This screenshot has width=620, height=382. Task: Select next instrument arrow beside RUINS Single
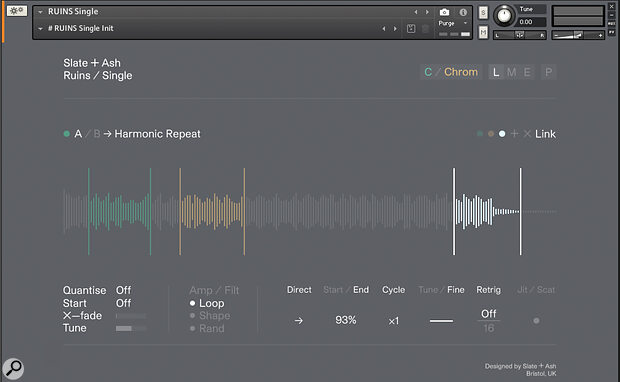(427, 12)
